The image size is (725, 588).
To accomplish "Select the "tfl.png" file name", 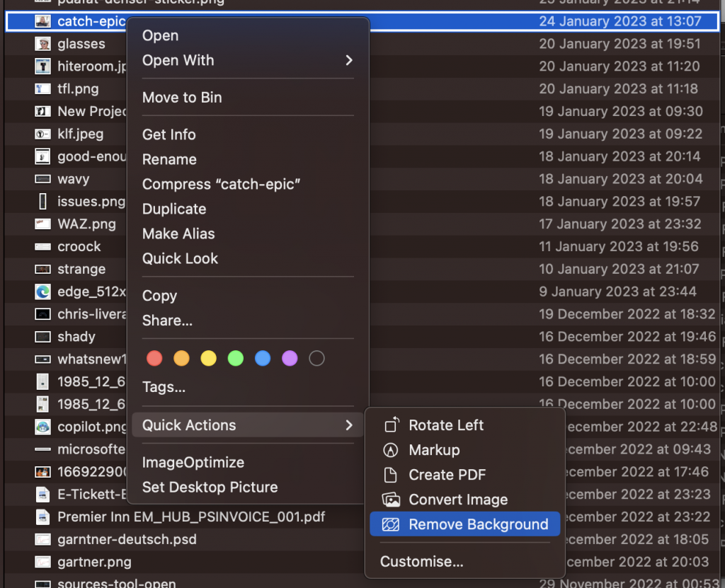I will [78, 88].
